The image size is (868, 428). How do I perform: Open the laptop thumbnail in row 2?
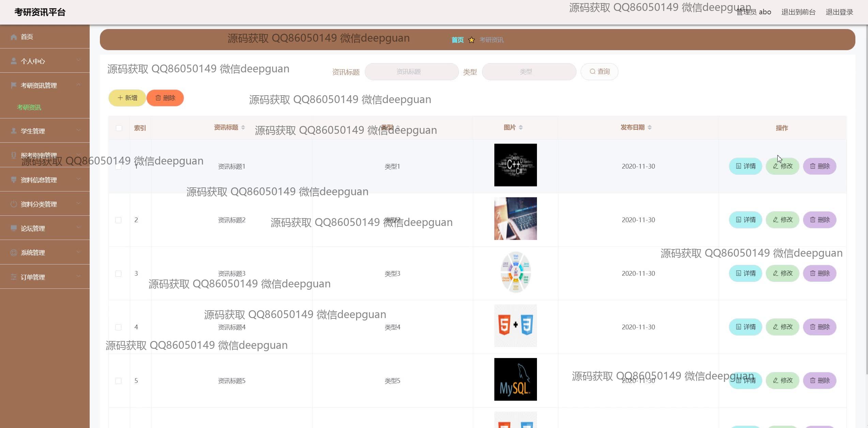click(515, 218)
